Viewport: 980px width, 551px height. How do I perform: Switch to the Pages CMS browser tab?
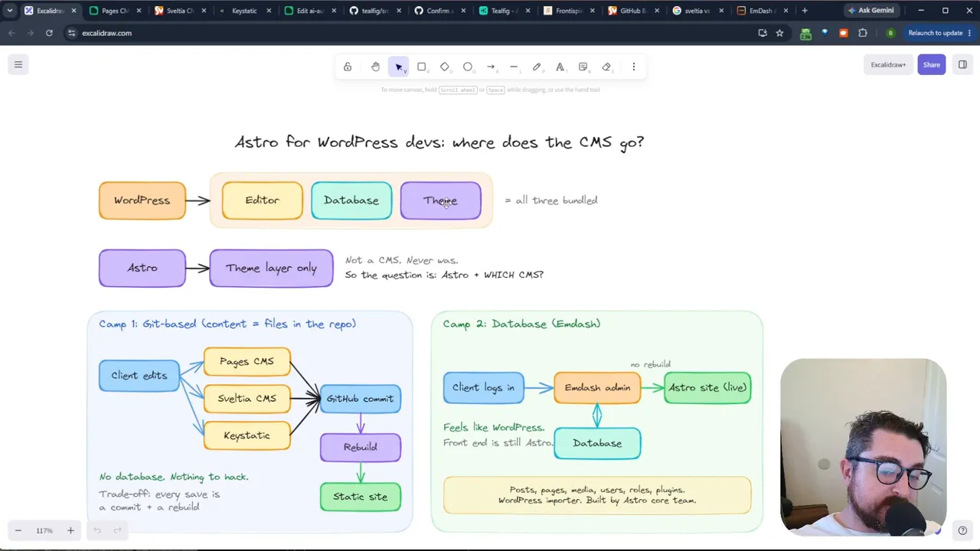click(115, 11)
